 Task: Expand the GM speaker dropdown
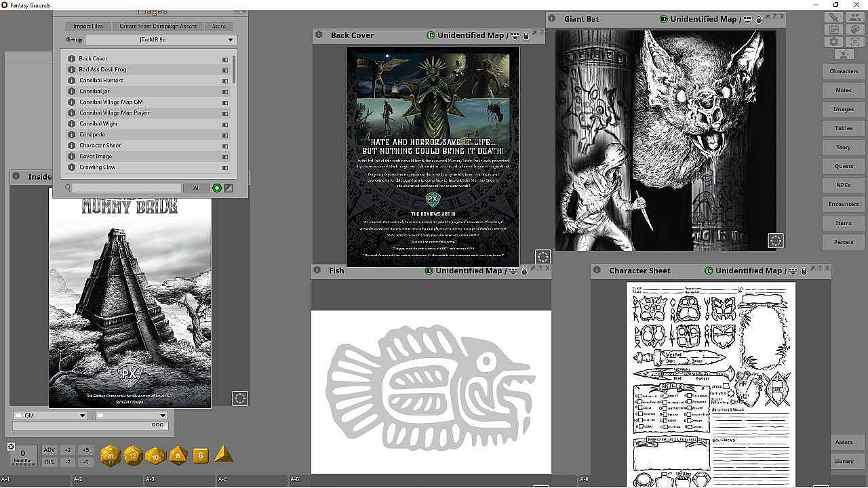coord(50,415)
